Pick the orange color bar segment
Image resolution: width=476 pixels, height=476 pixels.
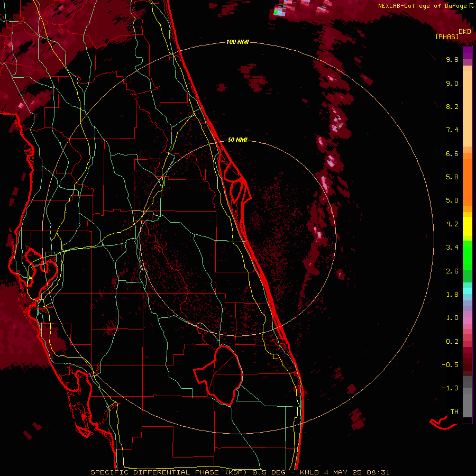point(467,182)
